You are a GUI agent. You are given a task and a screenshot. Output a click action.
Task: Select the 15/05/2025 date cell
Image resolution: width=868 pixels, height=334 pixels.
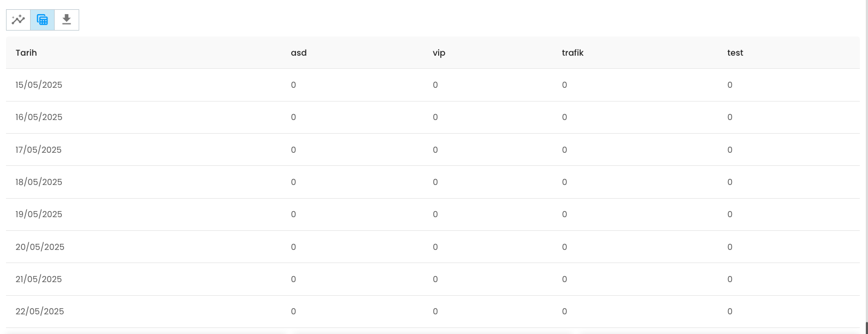tap(39, 85)
